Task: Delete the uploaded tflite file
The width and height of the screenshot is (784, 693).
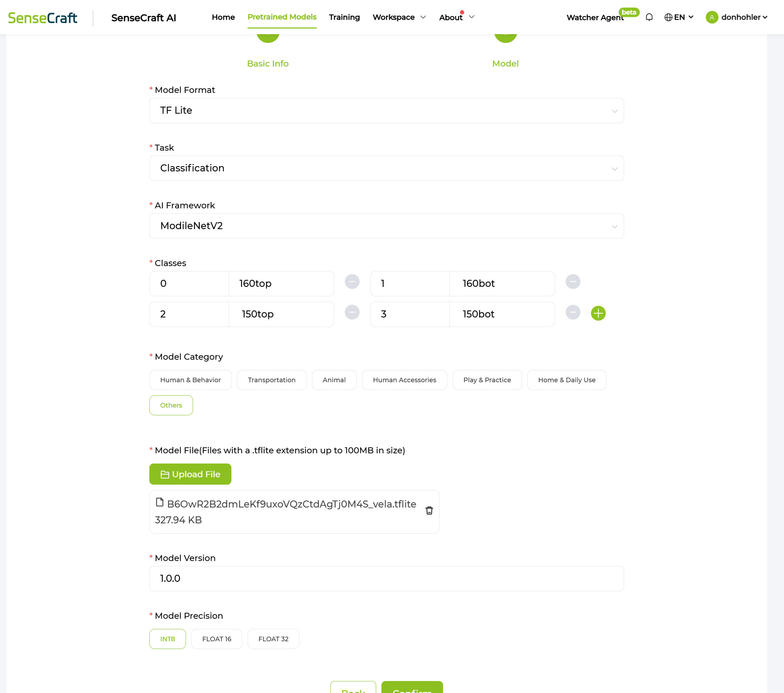Action: tap(429, 511)
